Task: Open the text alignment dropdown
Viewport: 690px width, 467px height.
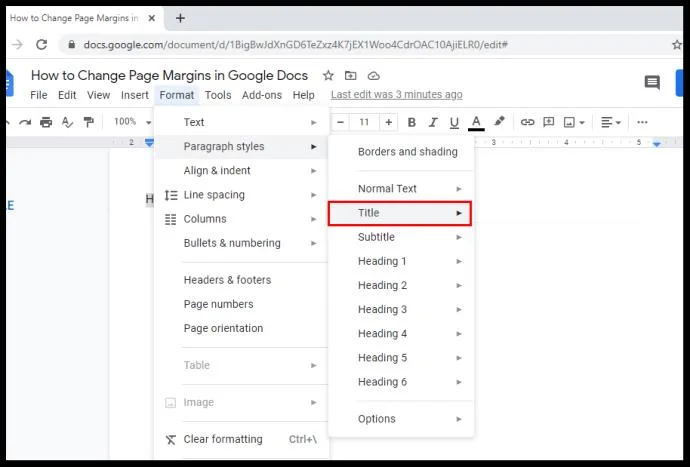Action: pyautogui.click(x=611, y=122)
